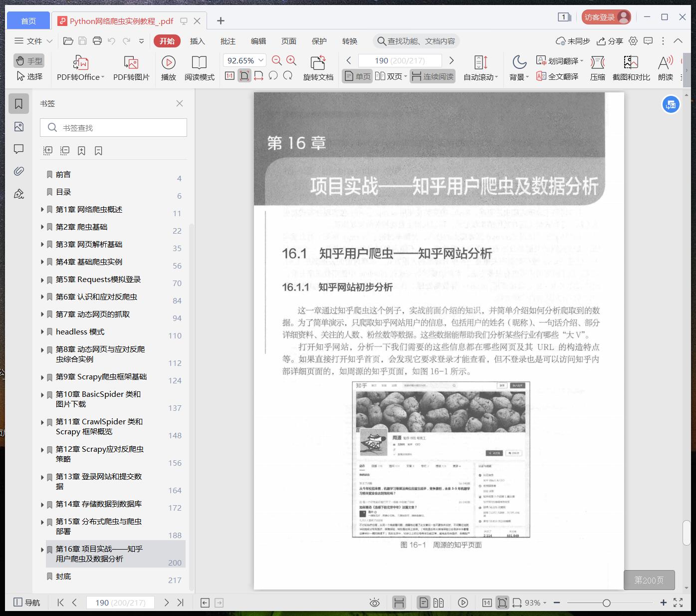Toggle the 手型 hand tool

(x=29, y=61)
